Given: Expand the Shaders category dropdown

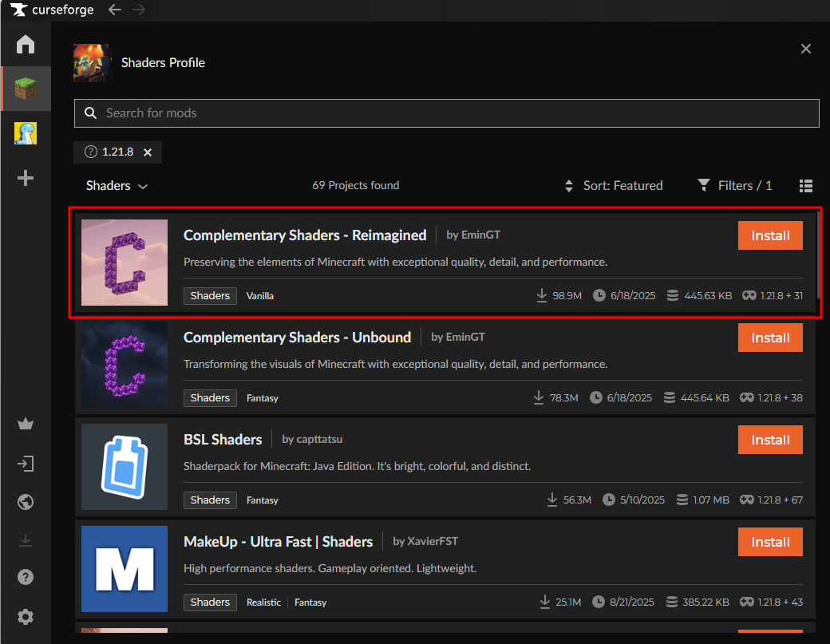Looking at the screenshot, I should (117, 186).
